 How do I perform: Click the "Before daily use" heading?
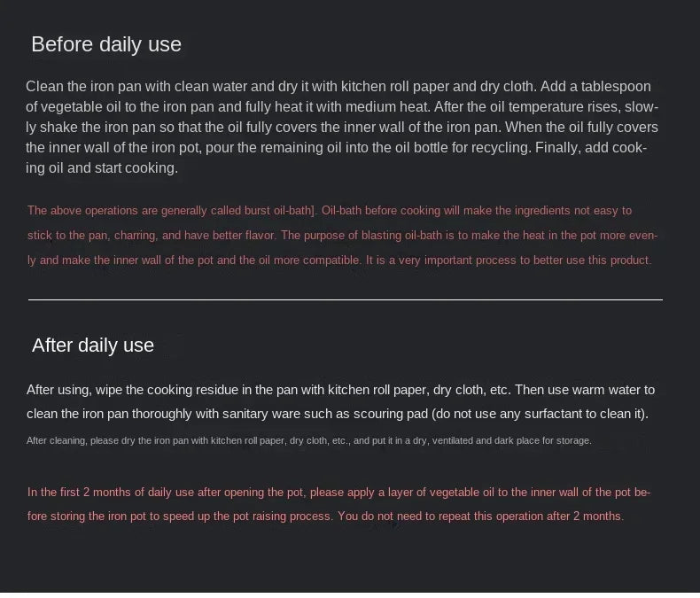[106, 44]
